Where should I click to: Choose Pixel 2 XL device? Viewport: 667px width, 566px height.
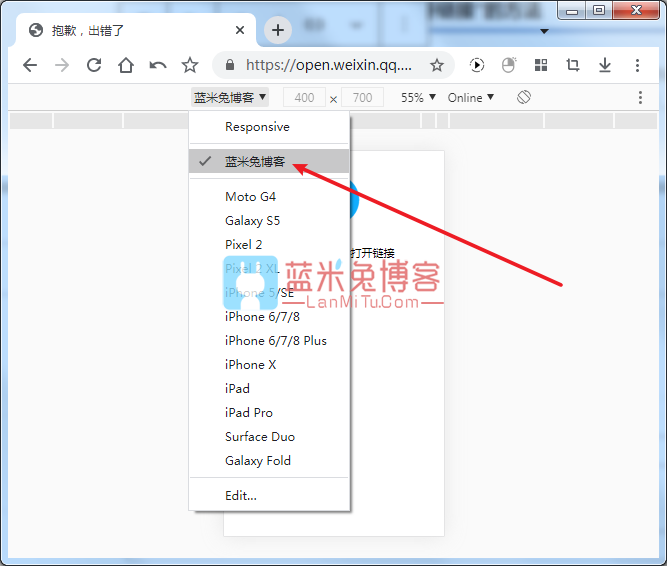[x=269, y=268]
